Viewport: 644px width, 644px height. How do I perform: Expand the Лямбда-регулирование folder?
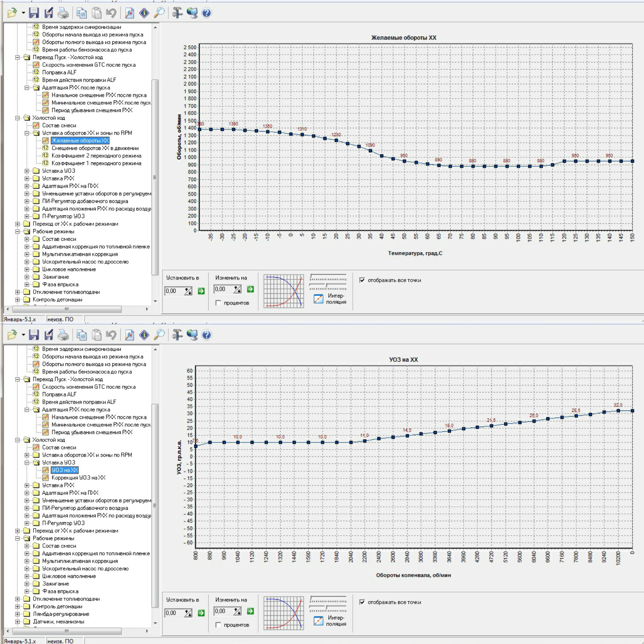pos(17,614)
